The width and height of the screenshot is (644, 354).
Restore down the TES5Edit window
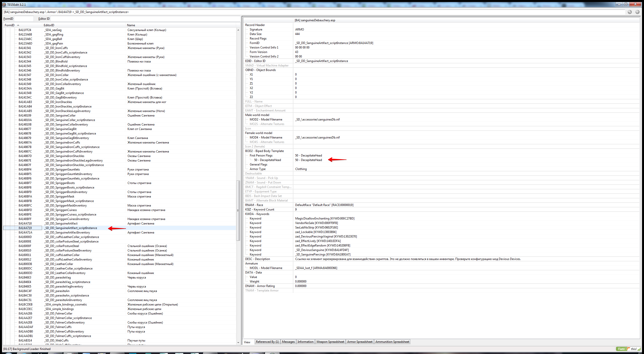point(626,4)
